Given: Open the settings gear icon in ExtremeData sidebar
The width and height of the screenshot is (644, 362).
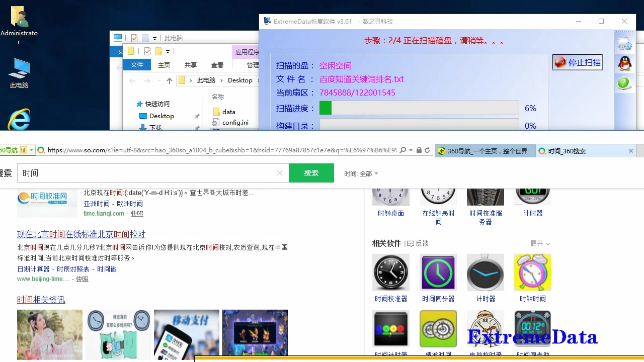Looking at the screenshot, I should (625, 44).
